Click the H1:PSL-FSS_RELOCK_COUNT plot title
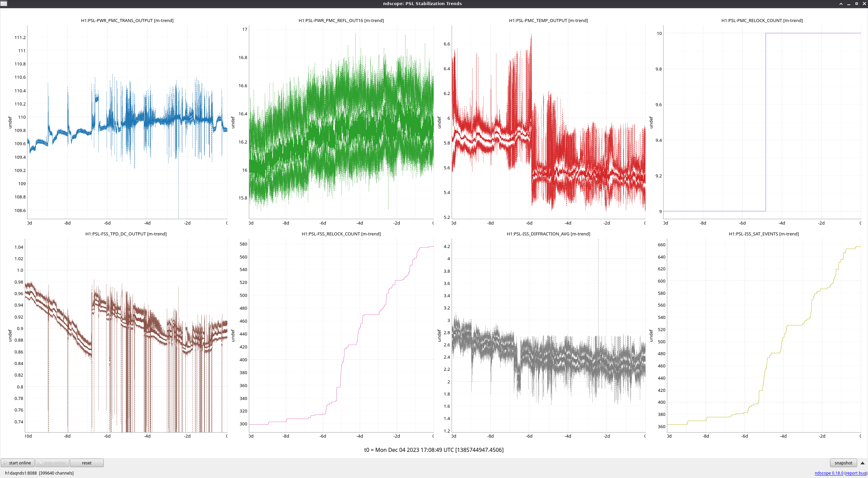The width and height of the screenshot is (868, 478). (341, 234)
